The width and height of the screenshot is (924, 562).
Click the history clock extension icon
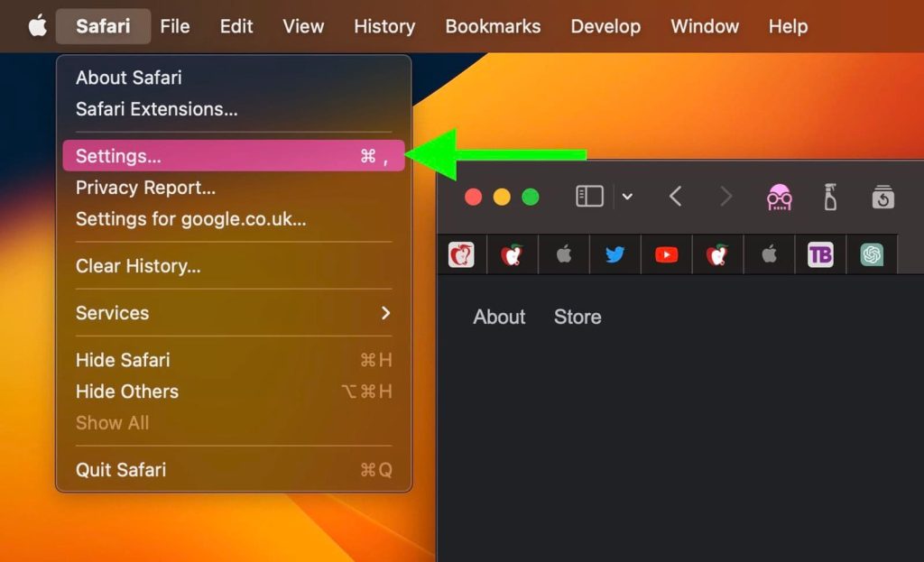pyautogui.click(x=882, y=197)
